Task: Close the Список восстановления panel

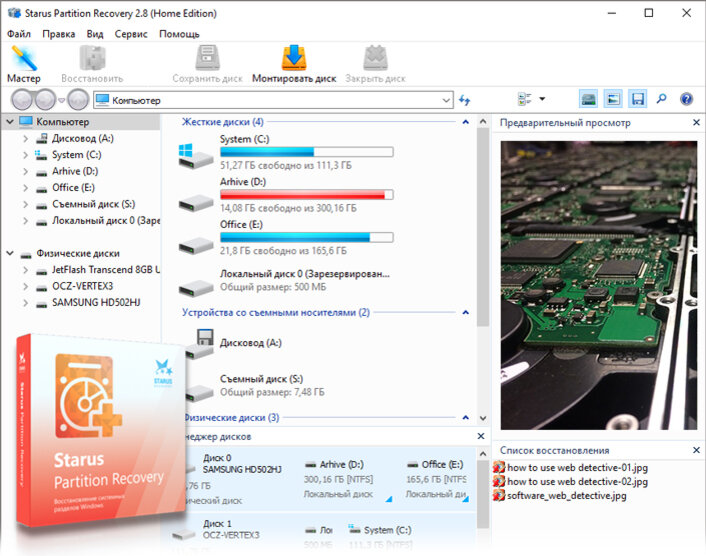Action: coord(696,450)
